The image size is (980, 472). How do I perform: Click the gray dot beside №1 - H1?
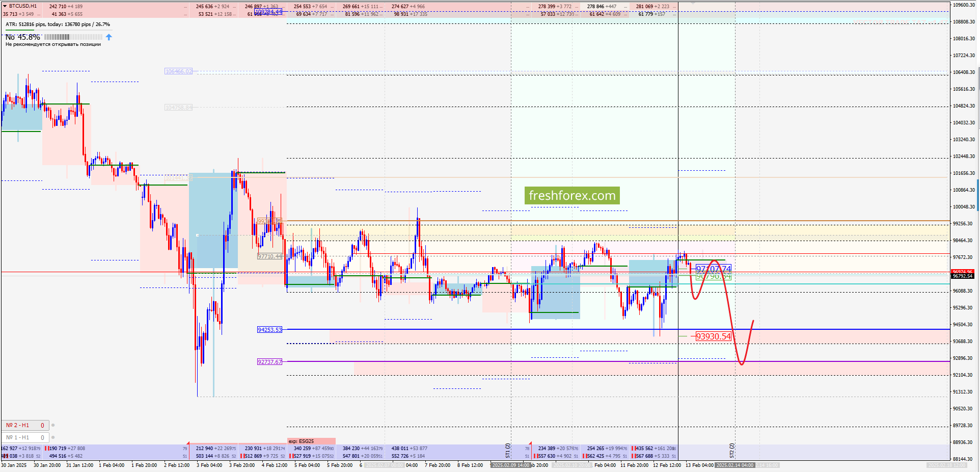point(53,437)
